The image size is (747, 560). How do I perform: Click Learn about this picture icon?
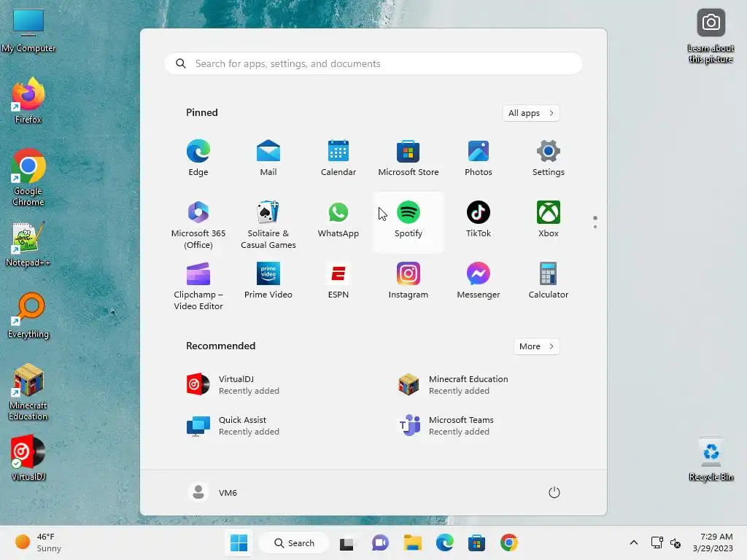click(x=711, y=36)
